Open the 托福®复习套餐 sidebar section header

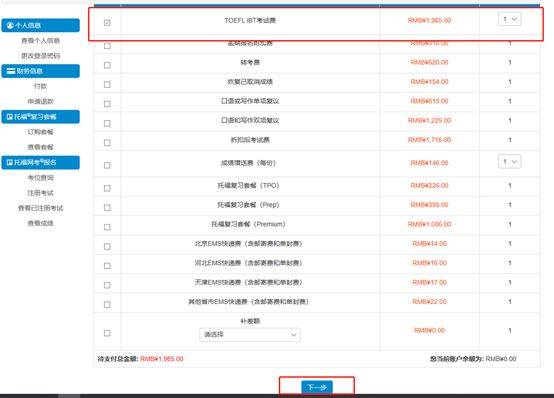[41, 117]
